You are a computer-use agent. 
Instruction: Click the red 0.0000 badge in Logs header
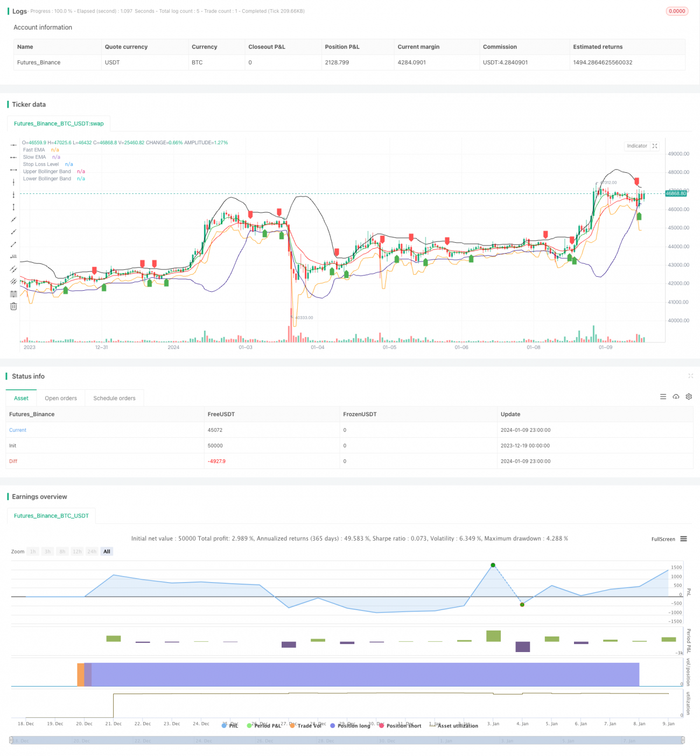[x=676, y=11]
